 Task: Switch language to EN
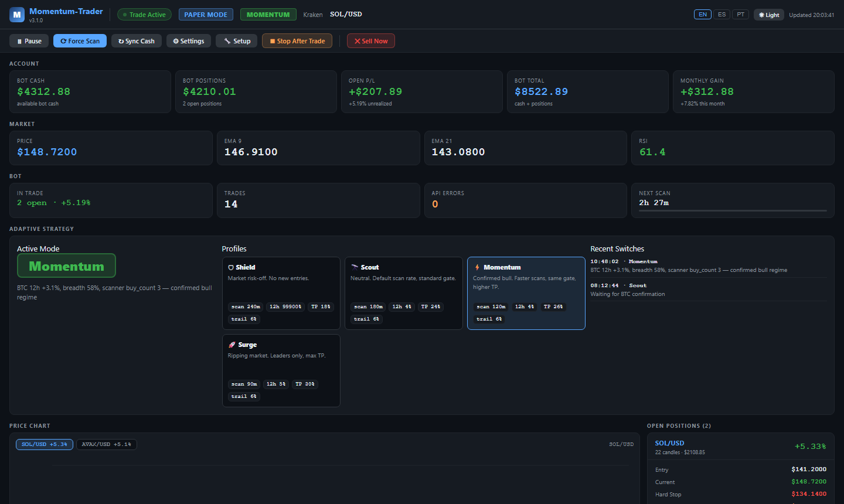click(703, 15)
